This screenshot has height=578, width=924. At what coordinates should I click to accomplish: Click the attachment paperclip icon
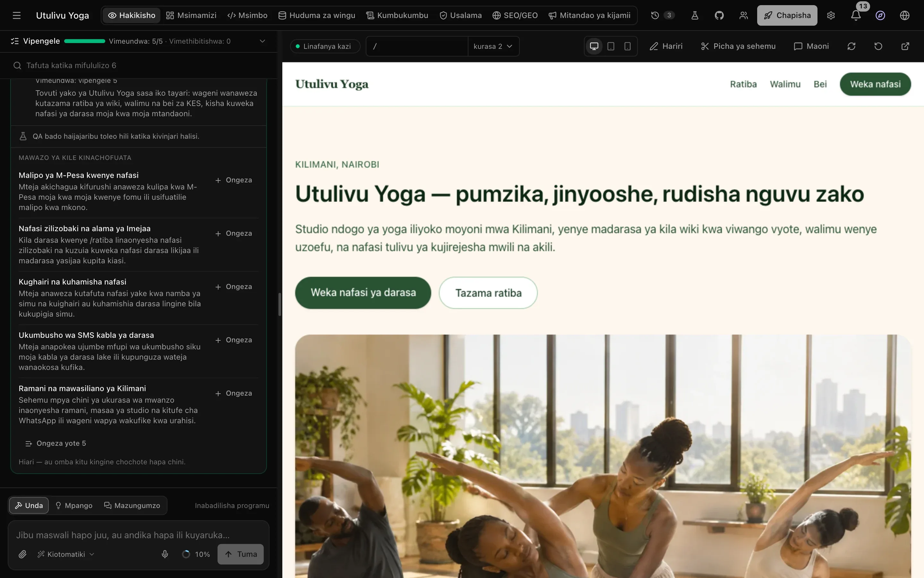(x=22, y=554)
